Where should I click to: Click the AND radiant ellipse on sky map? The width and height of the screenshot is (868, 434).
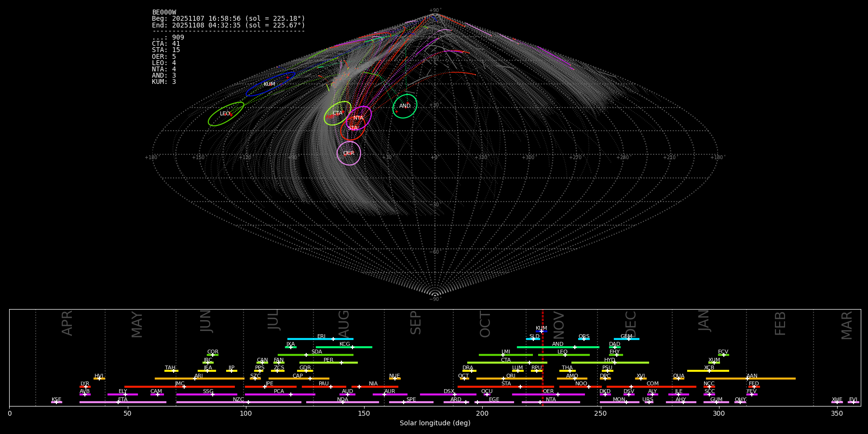405,106
